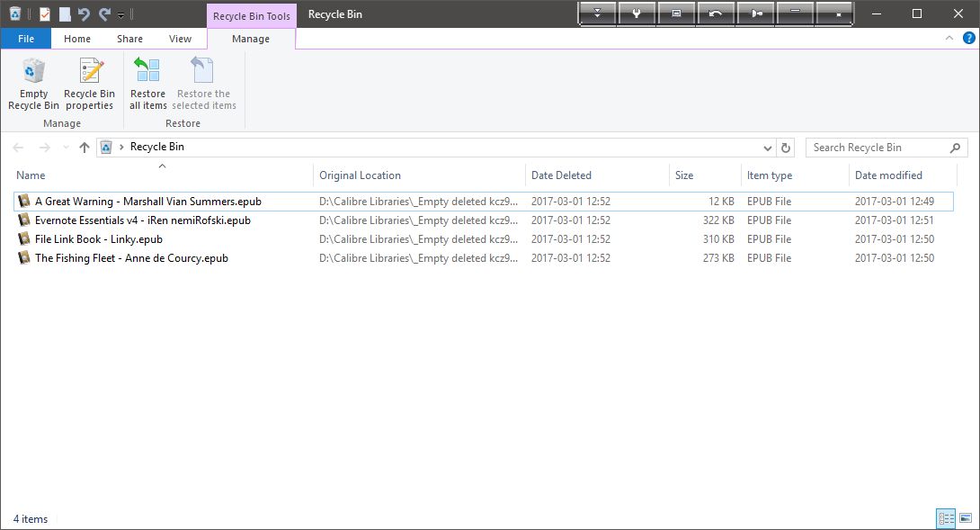Maximize the Recycle Bin window

coord(917,13)
